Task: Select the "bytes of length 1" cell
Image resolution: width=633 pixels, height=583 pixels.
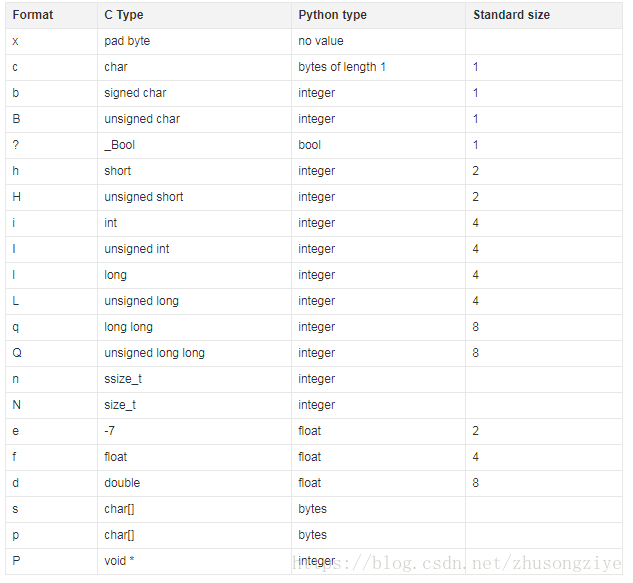Action: tap(342, 67)
